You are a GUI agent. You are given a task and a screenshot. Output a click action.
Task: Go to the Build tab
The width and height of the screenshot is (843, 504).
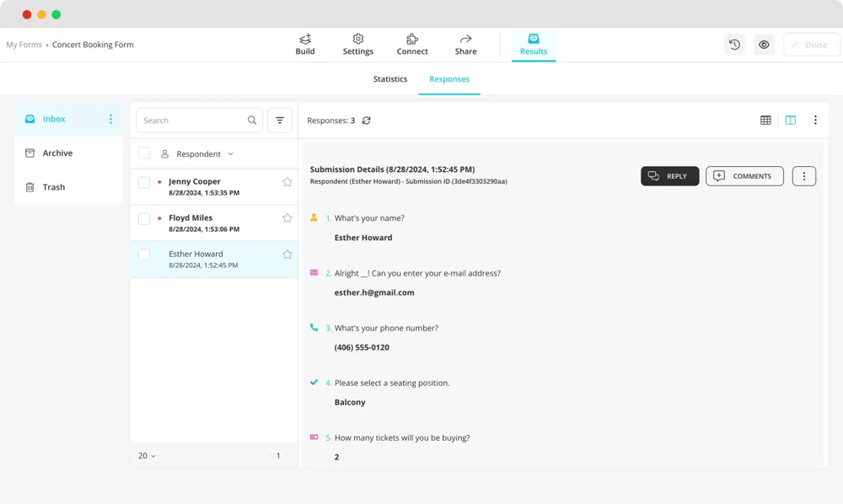pyautogui.click(x=305, y=45)
